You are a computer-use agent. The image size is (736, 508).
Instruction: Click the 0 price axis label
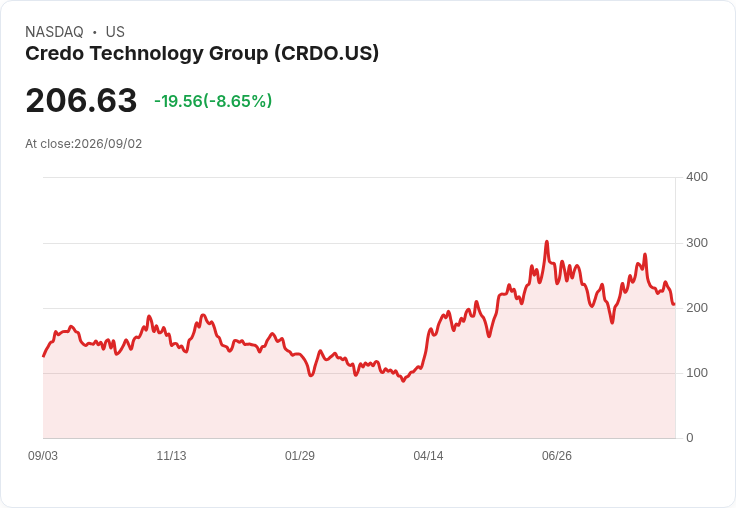click(x=690, y=438)
